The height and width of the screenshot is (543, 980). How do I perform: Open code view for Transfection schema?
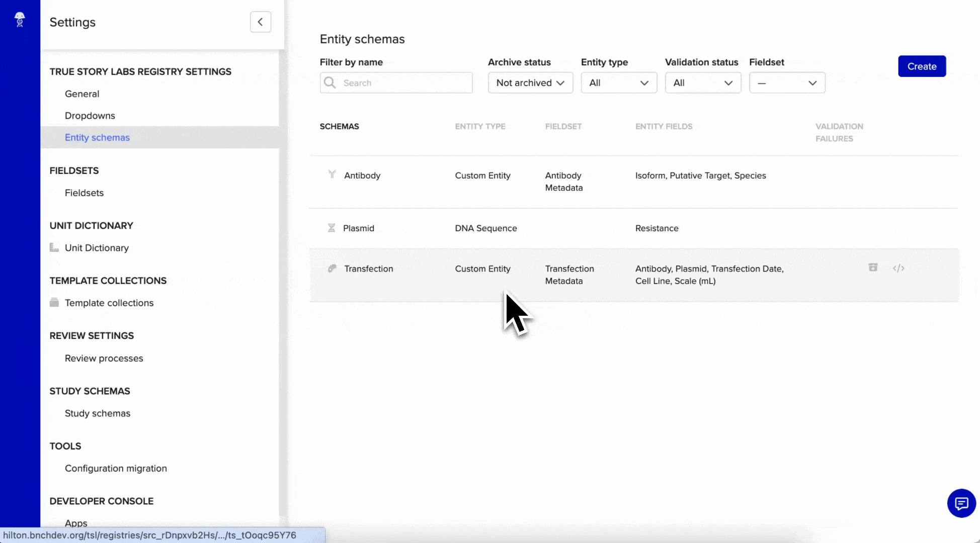point(899,268)
